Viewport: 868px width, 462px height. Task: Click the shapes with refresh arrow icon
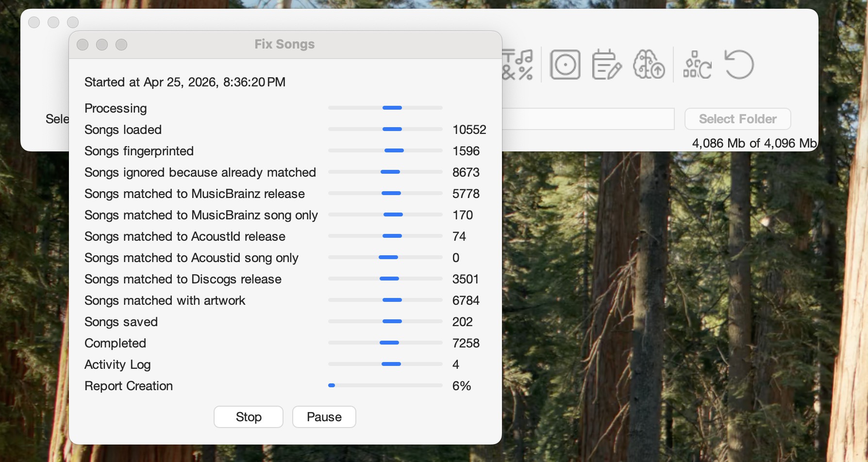697,65
